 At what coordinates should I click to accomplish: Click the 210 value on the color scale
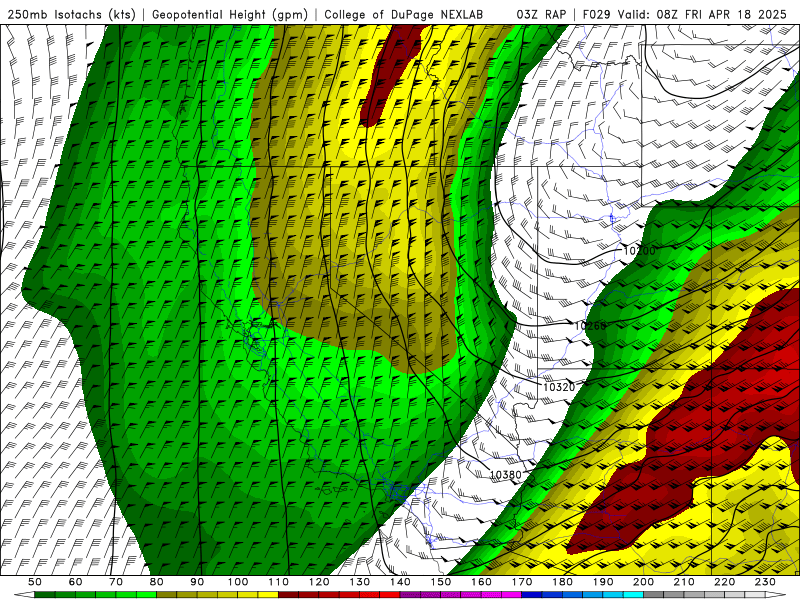click(684, 582)
